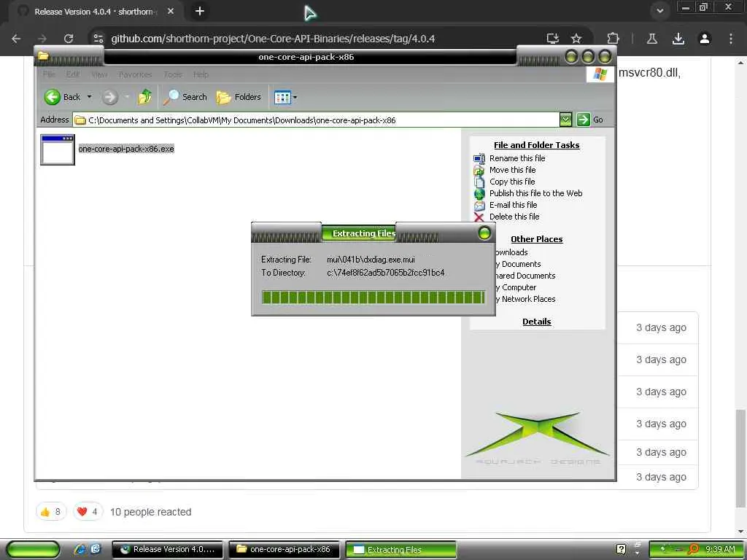Expand the Details section header
747x560 pixels.
click(536, 322)
